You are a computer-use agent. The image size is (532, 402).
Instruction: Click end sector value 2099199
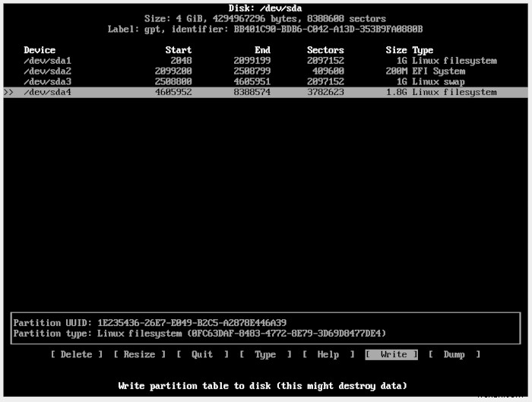tap(252, 61)
